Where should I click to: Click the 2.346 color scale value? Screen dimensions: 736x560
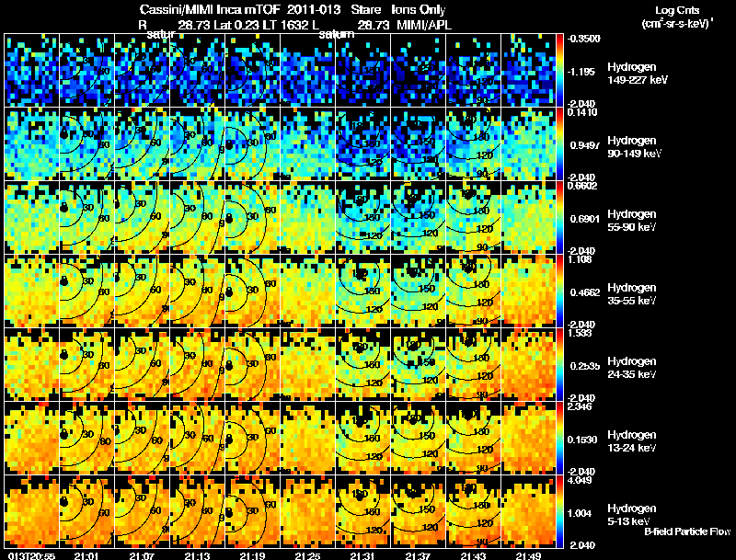point(580,406)
